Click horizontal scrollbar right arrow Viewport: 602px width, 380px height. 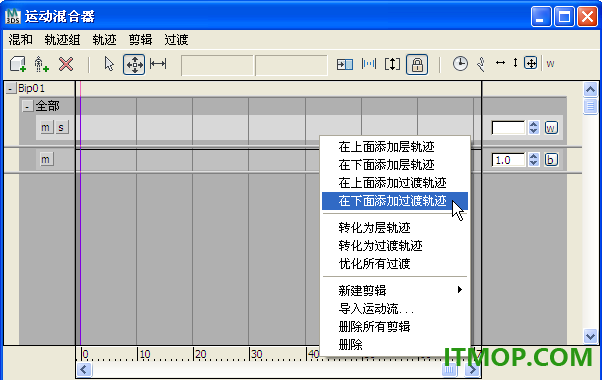472,370
